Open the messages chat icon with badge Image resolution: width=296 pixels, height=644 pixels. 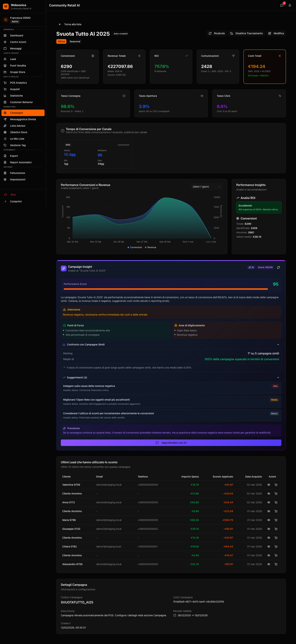[x=282, y=5]
